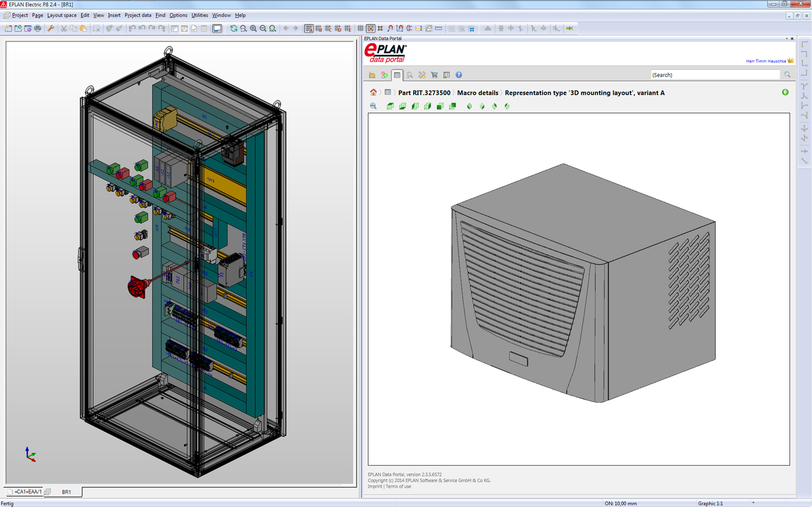Open the Utilities menu

pos(199,15)
